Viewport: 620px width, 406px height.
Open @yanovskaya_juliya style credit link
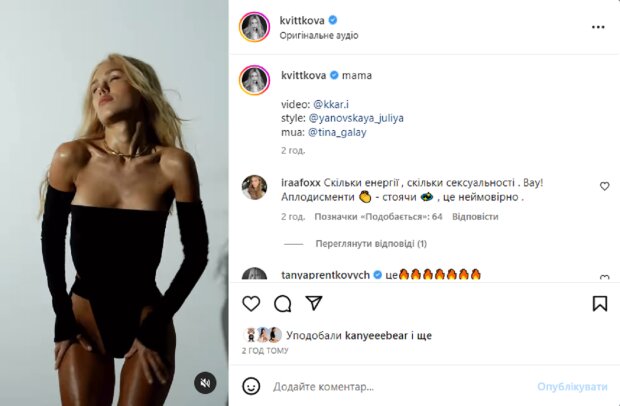(x=358, y=117)
